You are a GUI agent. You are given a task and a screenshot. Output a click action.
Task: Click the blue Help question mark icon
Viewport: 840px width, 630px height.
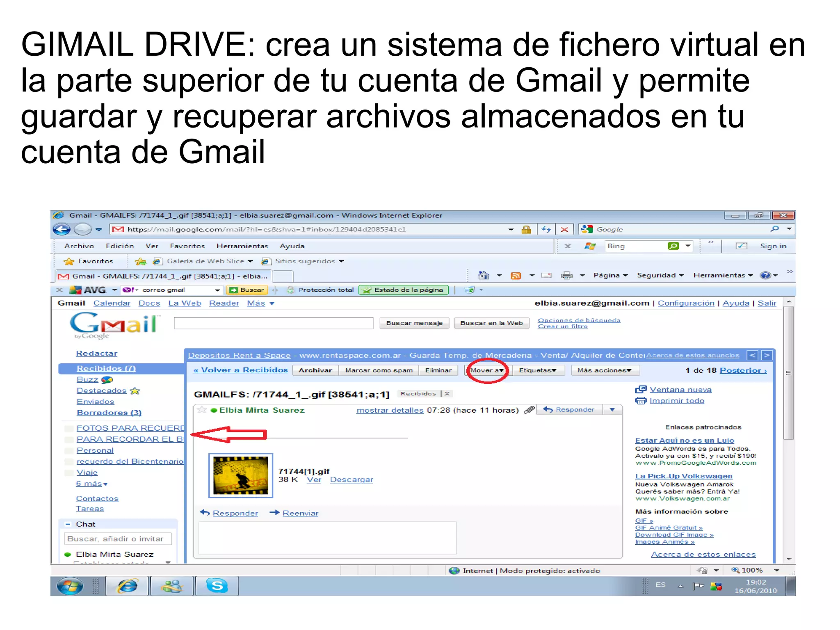(x=765, y=275)
